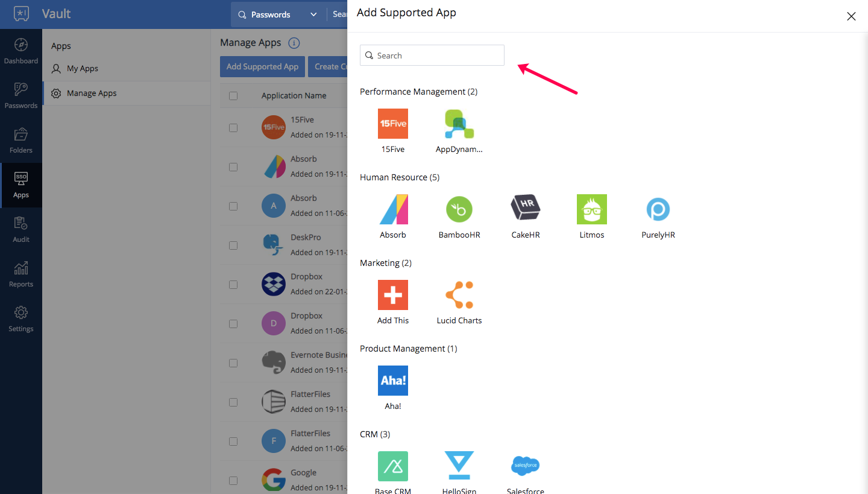
Task: Select the Aha! app icon
Action: click(x=393, y=381)
